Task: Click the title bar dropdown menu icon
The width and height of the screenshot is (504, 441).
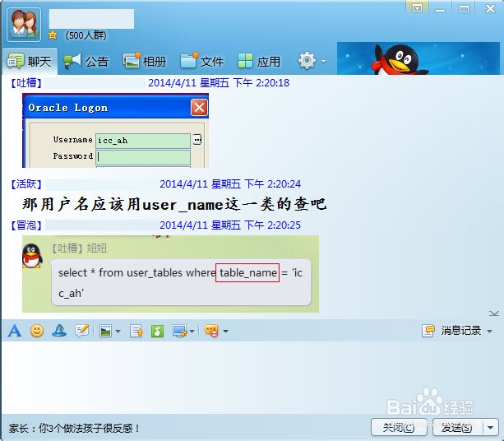Action: coord(417,8)
